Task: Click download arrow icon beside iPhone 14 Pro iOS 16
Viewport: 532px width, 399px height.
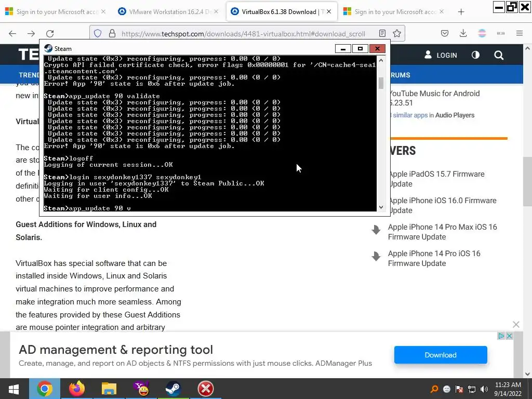Action: tap(376, 256)
